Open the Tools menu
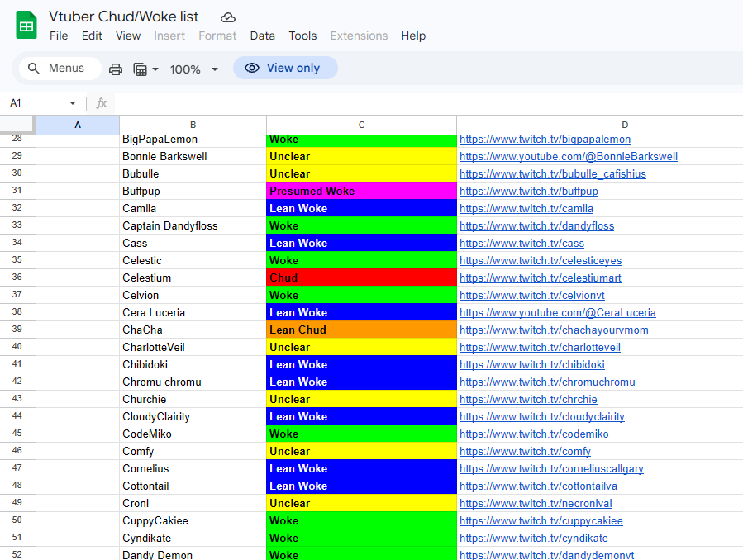Image resolution: width=743 pixels, height=560 pixels. (302, 36)
